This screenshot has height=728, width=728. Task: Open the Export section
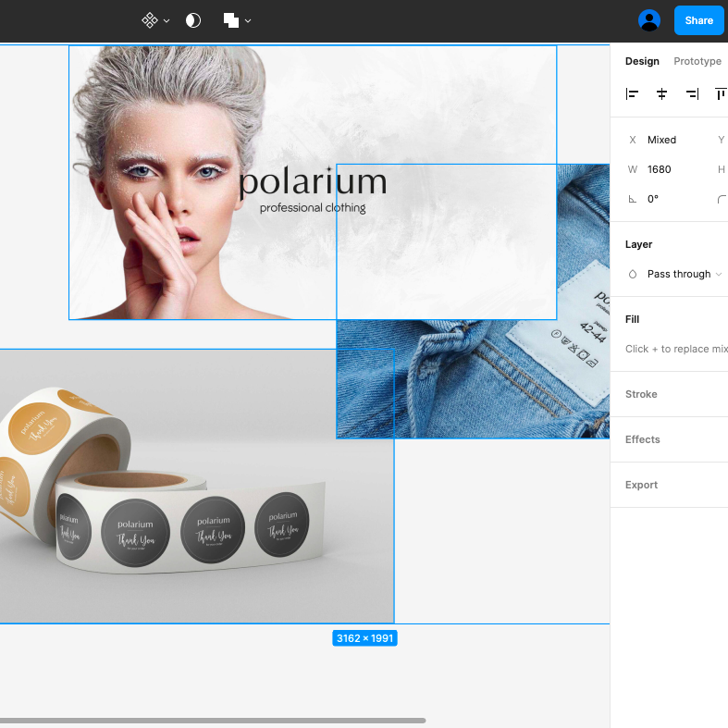[641, 485]
